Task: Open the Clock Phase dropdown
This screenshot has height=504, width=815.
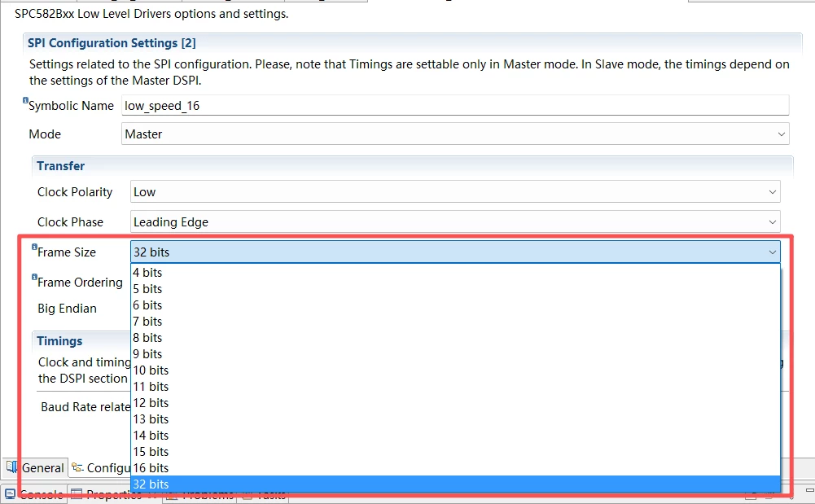Action: coord(455,221)
